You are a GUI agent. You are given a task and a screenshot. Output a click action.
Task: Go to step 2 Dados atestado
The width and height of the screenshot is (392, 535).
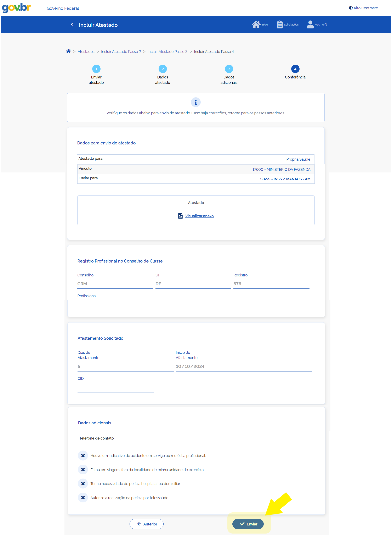point(163,69)
